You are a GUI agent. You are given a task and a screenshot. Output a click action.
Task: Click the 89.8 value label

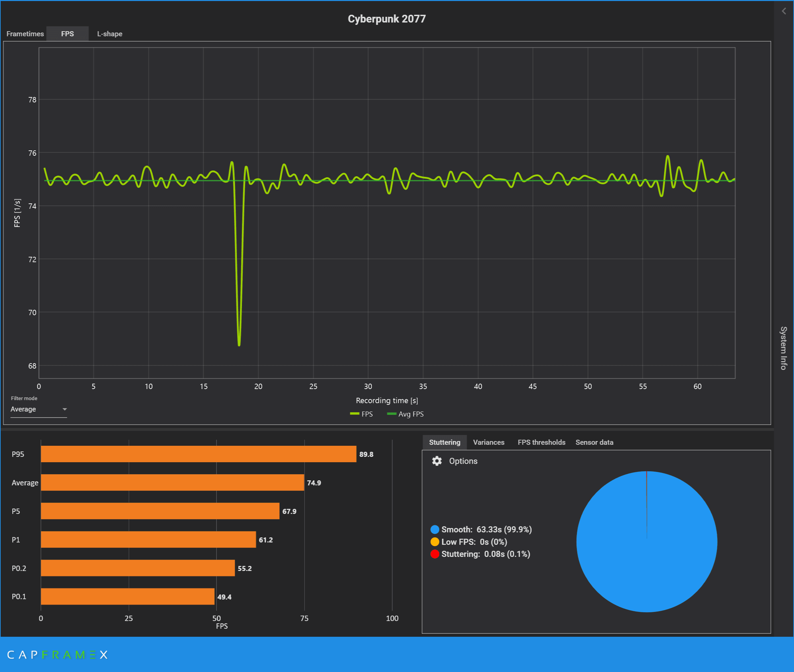point(366,454)
